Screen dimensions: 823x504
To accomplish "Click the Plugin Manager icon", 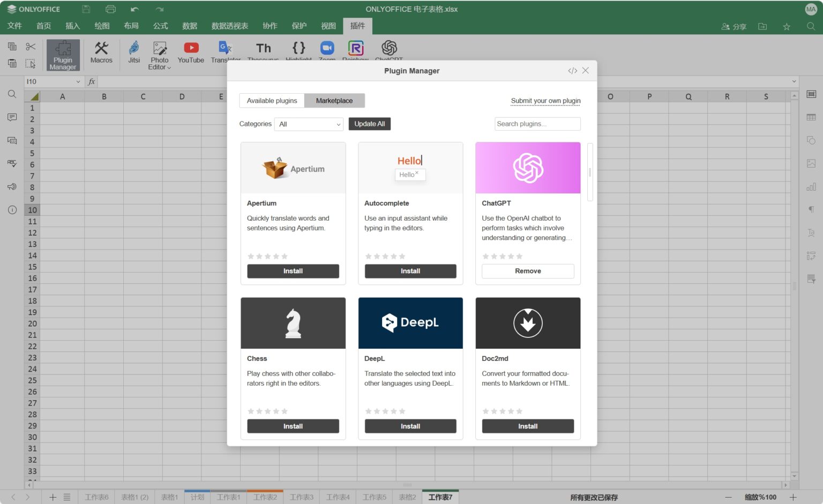I will click(x=63, y=55).
